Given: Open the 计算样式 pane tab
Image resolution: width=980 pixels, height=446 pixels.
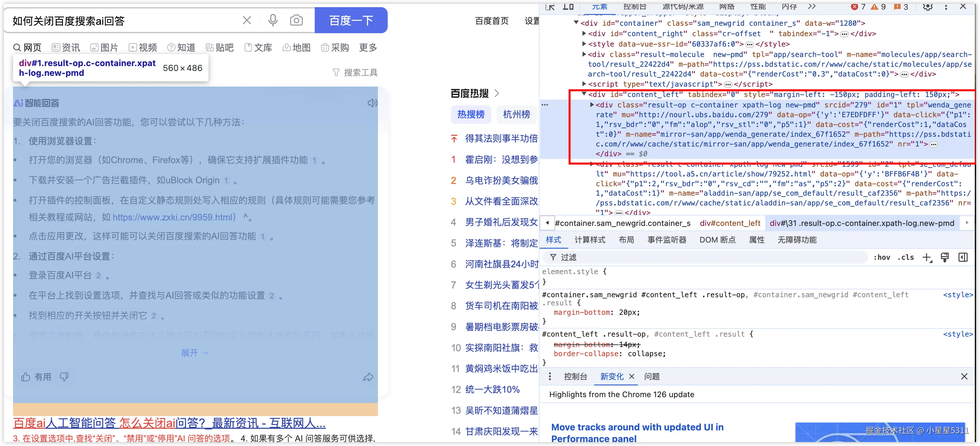Looking at the screenshot, I should (590, 240).
